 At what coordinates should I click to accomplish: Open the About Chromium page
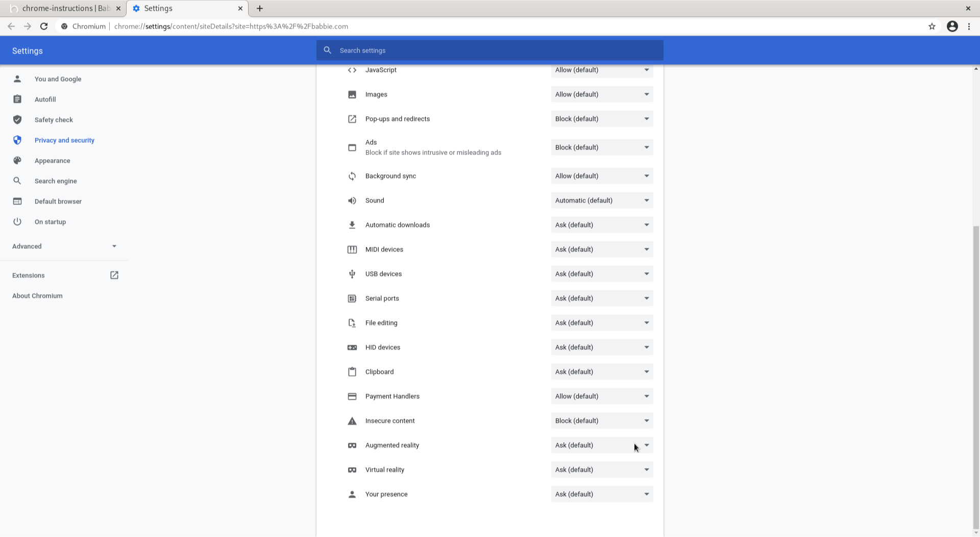tap(37, 296)
